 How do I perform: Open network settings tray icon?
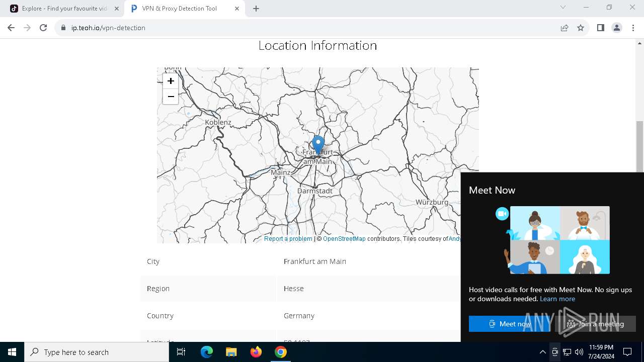[567, 352]
